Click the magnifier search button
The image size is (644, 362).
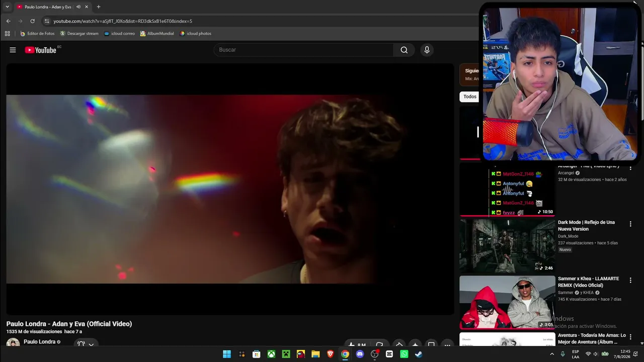(404, 50)
